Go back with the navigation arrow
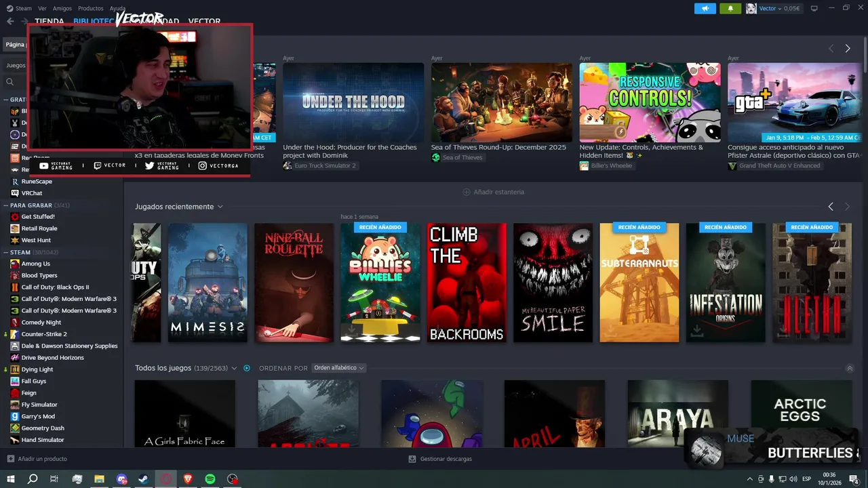The image size is (868, 488). 10,21
